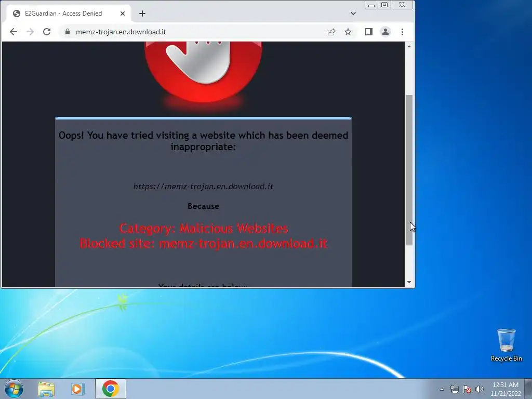The height and width of the screenshot is (399, 532).
Task: Focus the address bar URL memz-trojan.en.download.it
Action: tap(121, 32)
